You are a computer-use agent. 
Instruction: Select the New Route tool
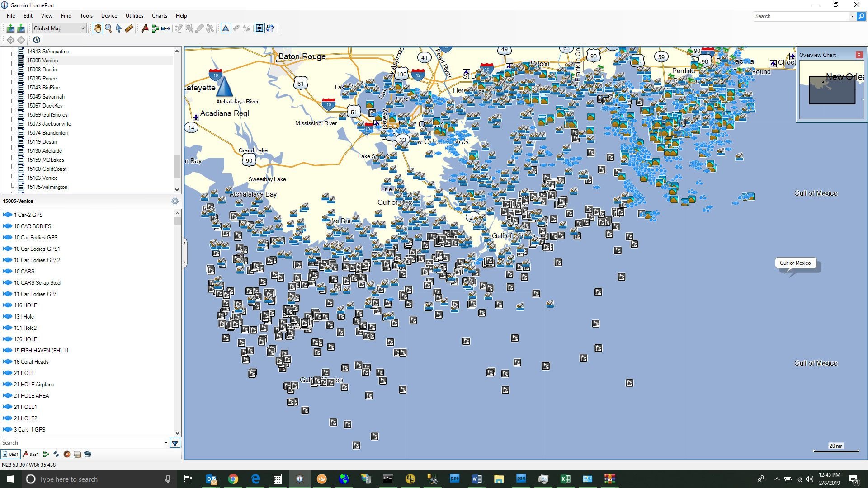point(155,28)
